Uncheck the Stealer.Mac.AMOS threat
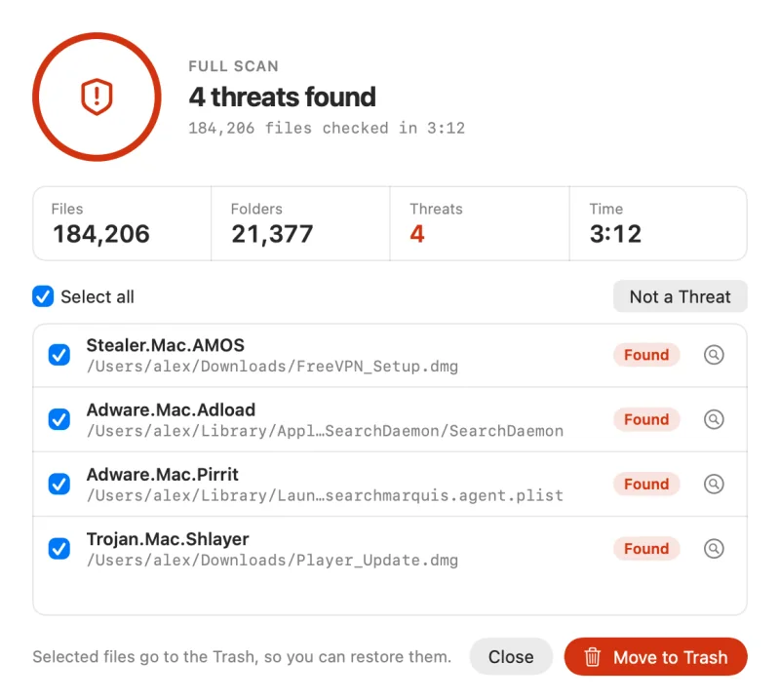This screenshot has height=700, width=780. click(59, 355)
